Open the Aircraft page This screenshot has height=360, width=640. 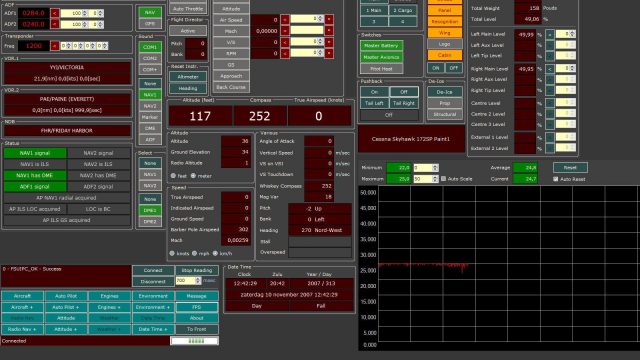(22, 296)
